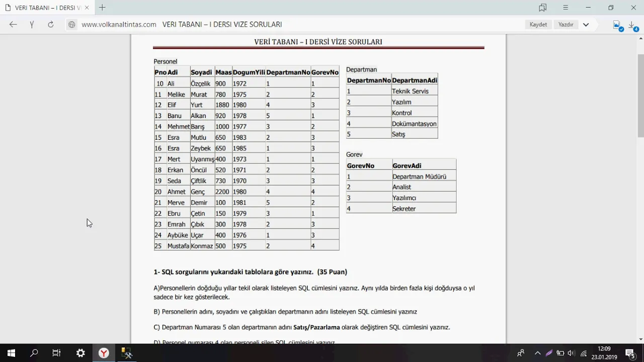644x362 pixels.
Task: Click the name cell 'Aybüke'
Action: 178,235
